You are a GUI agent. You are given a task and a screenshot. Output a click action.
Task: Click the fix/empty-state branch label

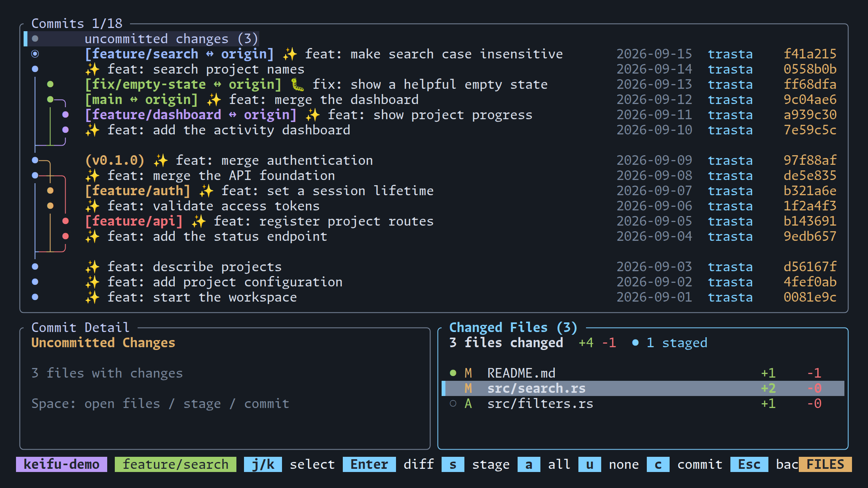[x=183, y=84]
